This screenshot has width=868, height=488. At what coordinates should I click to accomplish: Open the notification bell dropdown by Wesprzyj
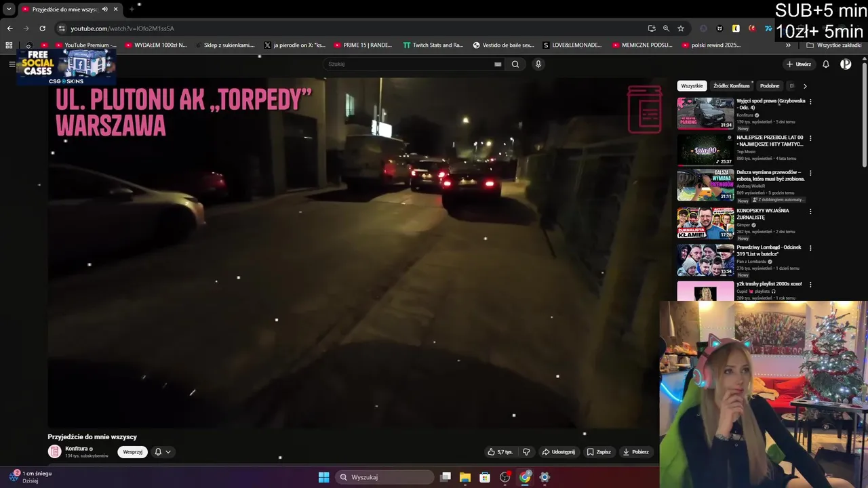pos(162,452)
